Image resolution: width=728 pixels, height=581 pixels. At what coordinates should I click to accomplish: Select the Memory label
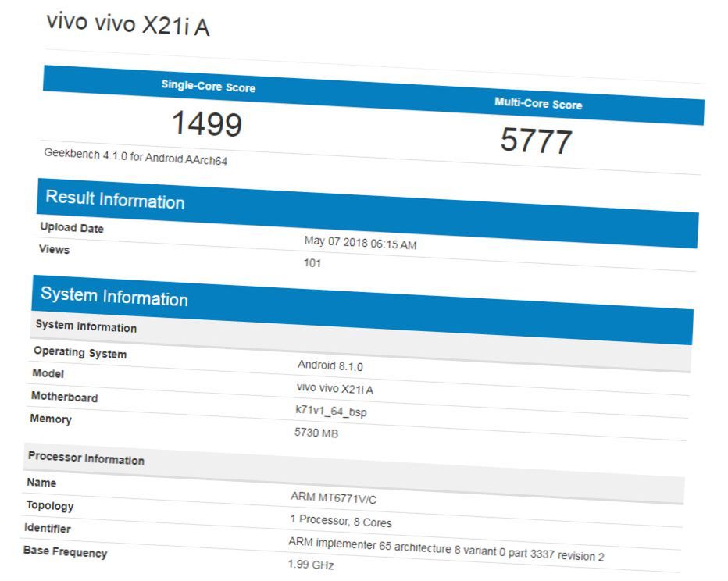51,419
